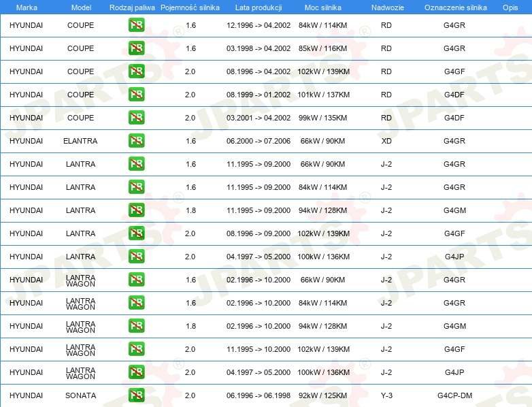Click G4DF code in the 101kW/137KM row
Image resolution: width=532 pixels, height=407 pixels.
[454, 95]
